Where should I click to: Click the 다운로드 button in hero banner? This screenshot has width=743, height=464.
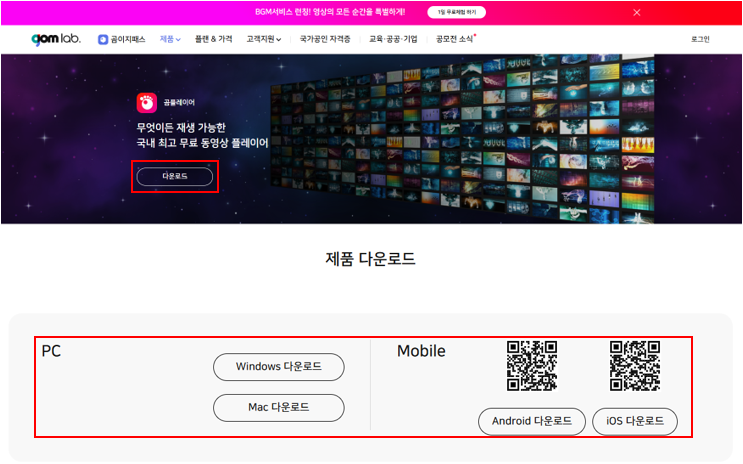tap(175, 176)
